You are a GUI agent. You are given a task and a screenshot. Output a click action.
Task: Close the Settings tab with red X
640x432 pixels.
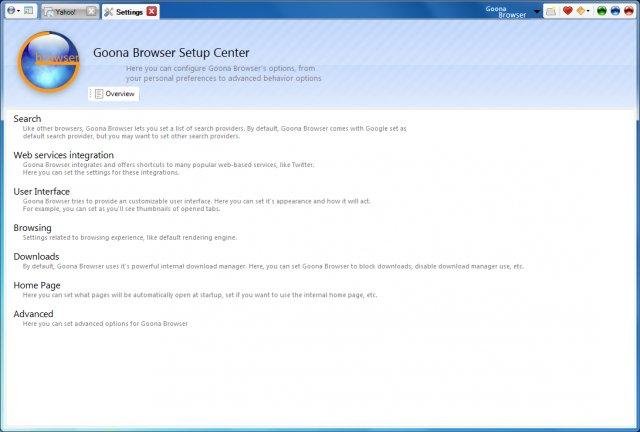151,11
